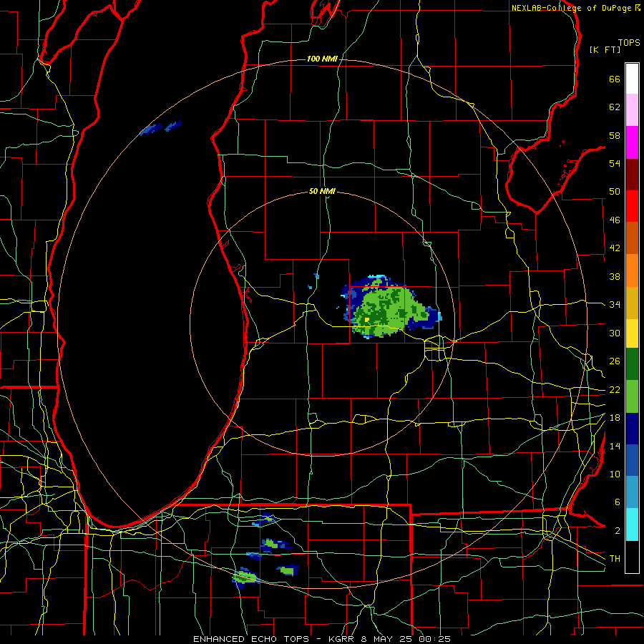
Task: Click the '50 NMI' range ring label
Action: [322, 191]
